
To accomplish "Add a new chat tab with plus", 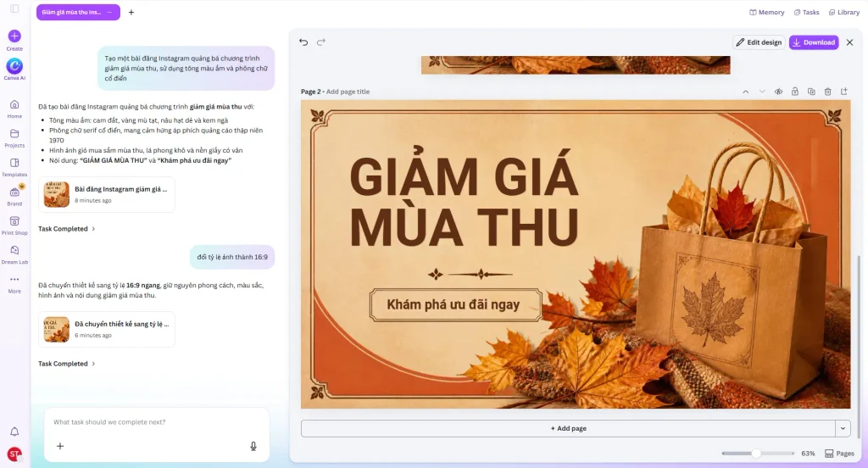I will click(131, 12).
